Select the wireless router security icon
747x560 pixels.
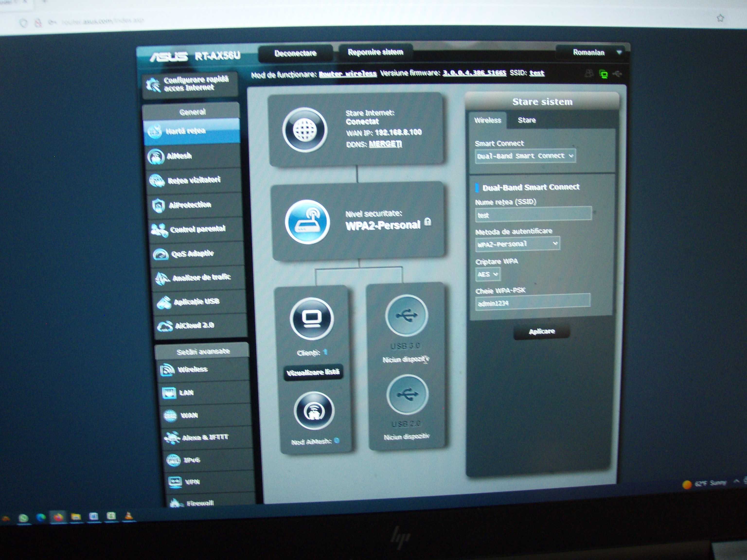[307, 222]
